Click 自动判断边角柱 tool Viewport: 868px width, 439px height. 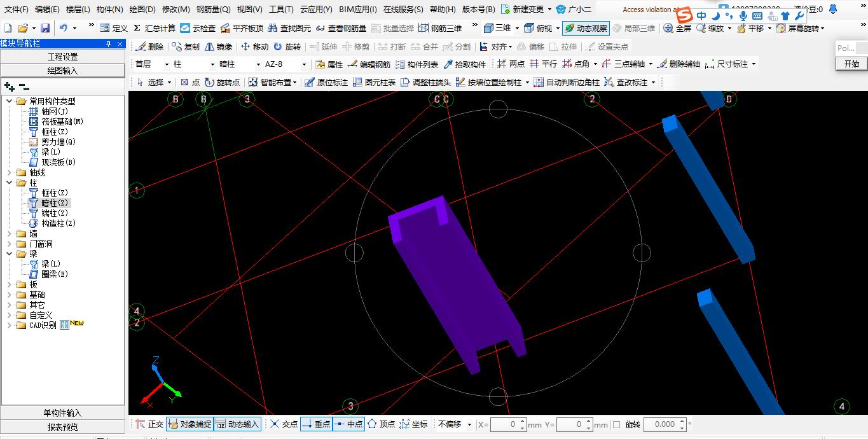567,82
